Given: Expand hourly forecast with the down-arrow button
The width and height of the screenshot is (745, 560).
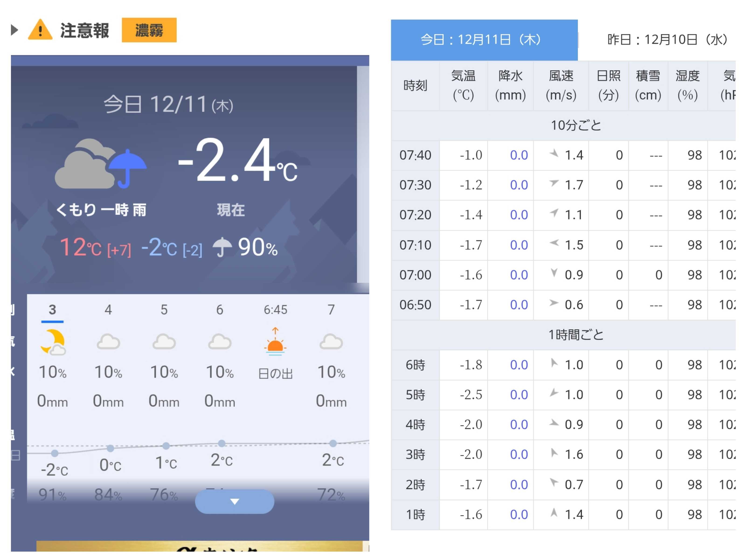Looking at the screenshot, I should (234, 501).
